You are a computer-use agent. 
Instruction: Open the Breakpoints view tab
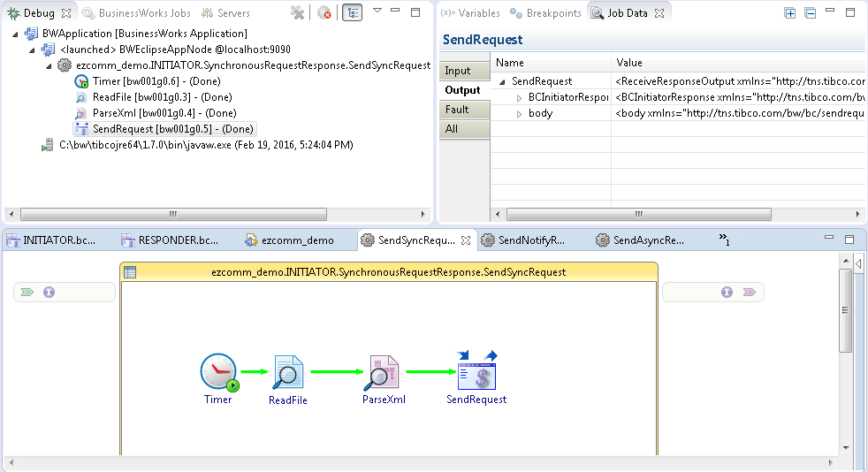click(x=546, y=12)
